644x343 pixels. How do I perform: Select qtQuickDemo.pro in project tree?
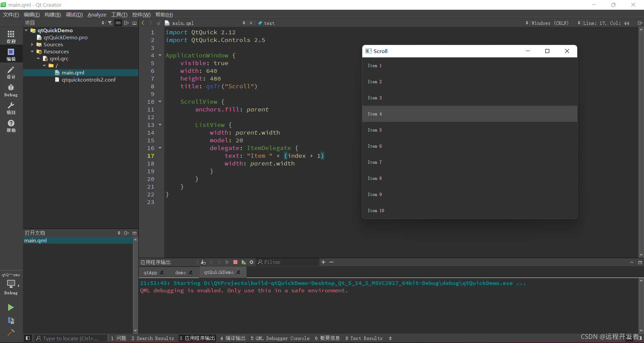tap(65, 37)
